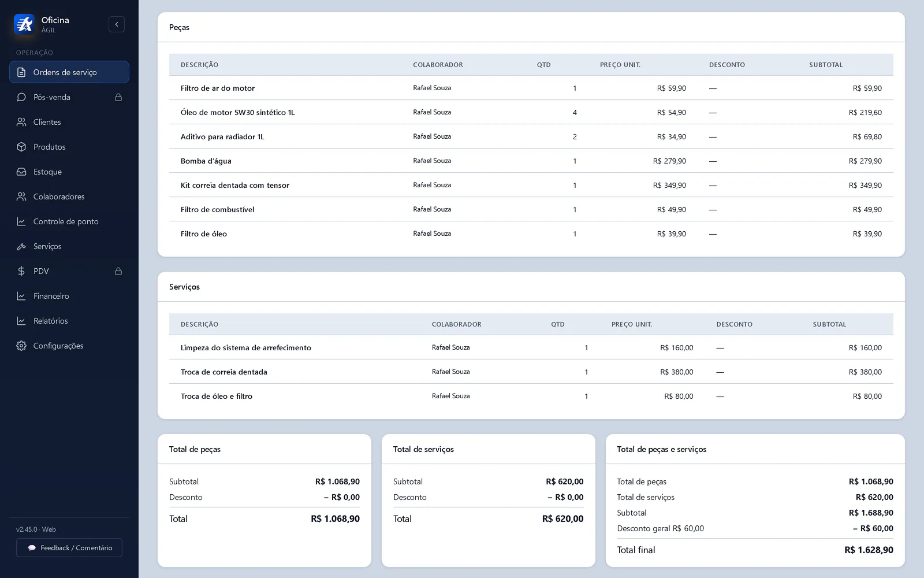Go to Clientes in the sidebar
The width and height of the screenshot is (924, 578).
(69, 122)
